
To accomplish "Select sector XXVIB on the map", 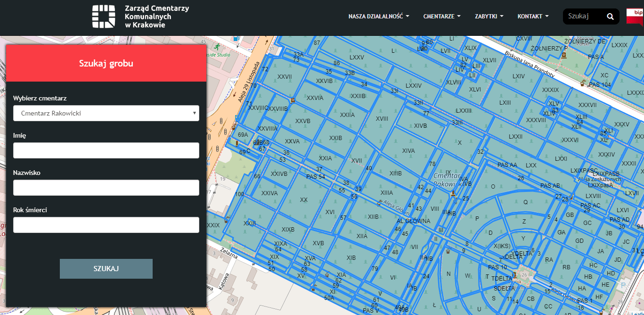I will (324, 81).
